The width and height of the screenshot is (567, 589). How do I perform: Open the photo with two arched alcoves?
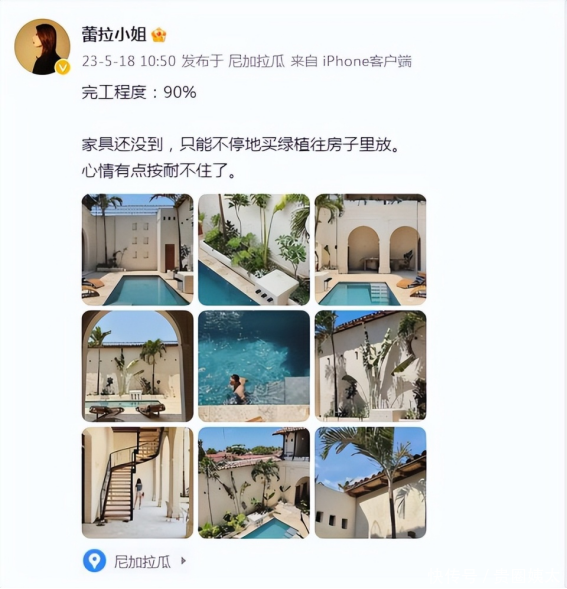click(370, 249)
